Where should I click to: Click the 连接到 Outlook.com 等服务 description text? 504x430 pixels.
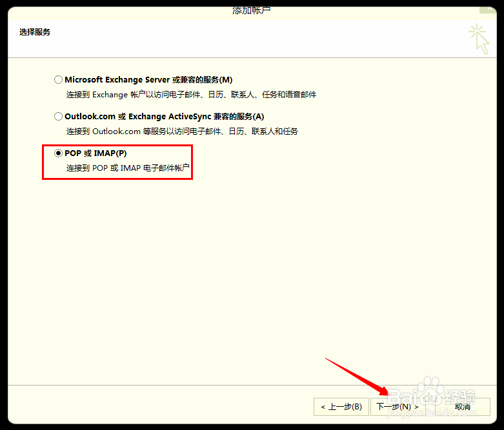coord(182,132)
